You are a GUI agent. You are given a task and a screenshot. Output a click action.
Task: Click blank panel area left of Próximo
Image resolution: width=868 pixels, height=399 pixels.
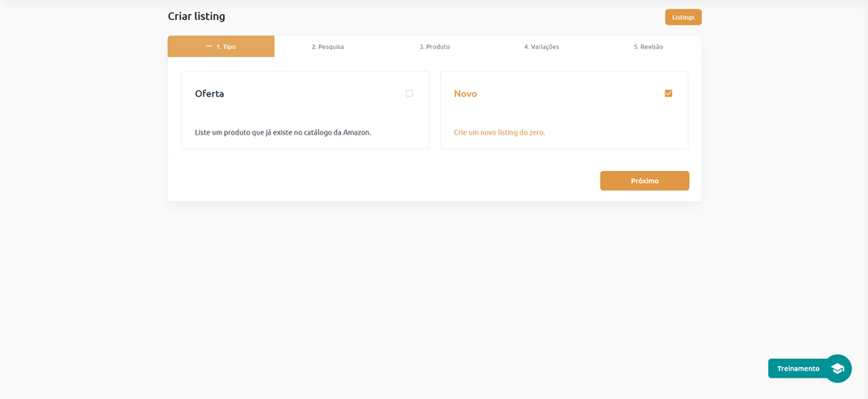(380, 180)
